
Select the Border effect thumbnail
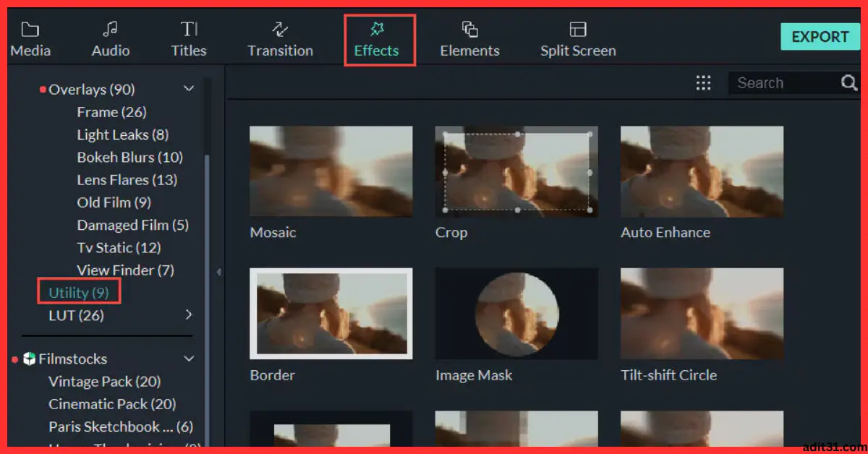pyautogui.click(x=331, y=314)
